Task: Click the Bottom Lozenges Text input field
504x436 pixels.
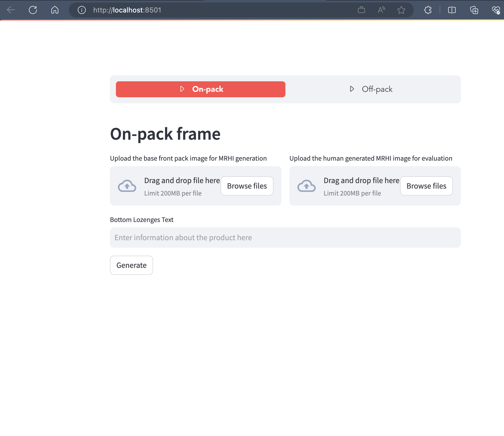Action: [285, 237]
